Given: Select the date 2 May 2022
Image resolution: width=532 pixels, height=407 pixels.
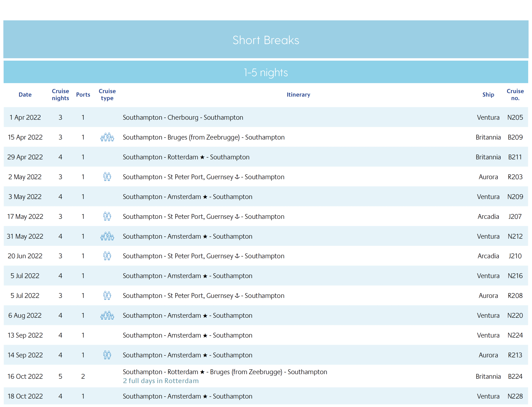Looking at the screenshot, I should pos(25,177).
